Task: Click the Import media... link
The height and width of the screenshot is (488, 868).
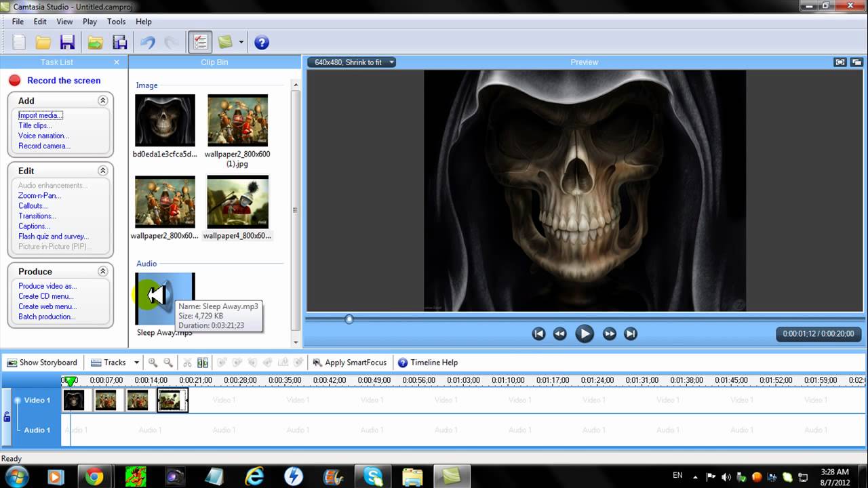Action: pos(40,115)
